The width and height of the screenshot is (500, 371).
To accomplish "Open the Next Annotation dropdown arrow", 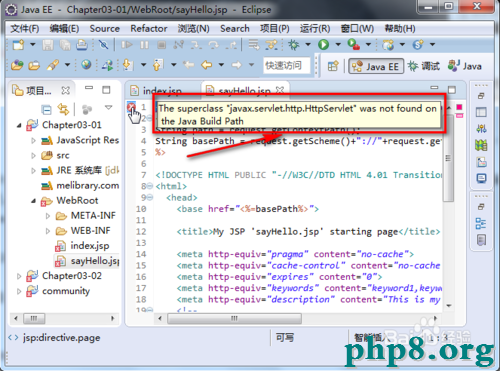I will coord(143,65).
